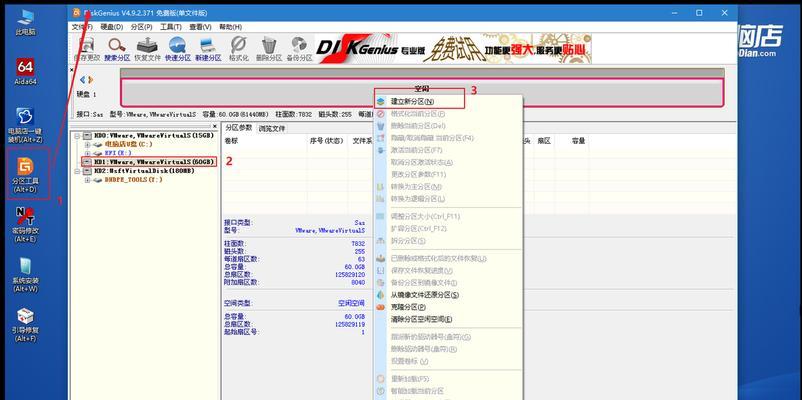Open the 分区(P) menu
This screenshot has height=400, width=802.
141,27
